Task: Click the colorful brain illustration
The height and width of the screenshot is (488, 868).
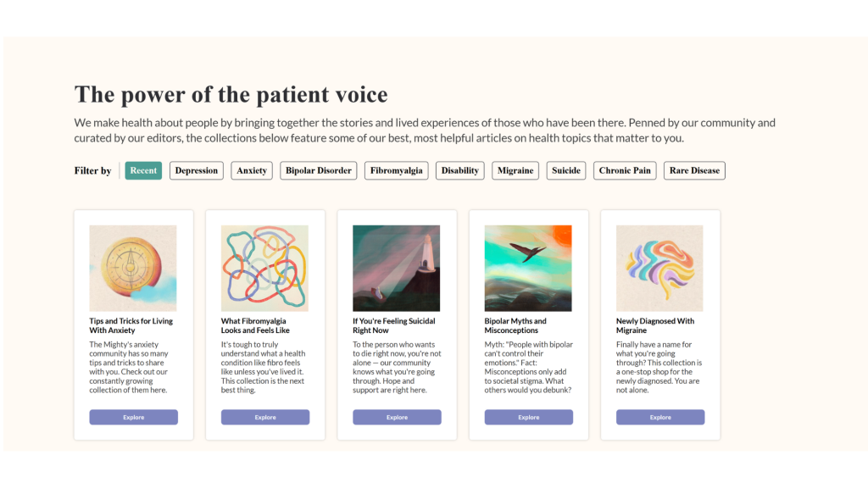Action: (659, 268)
